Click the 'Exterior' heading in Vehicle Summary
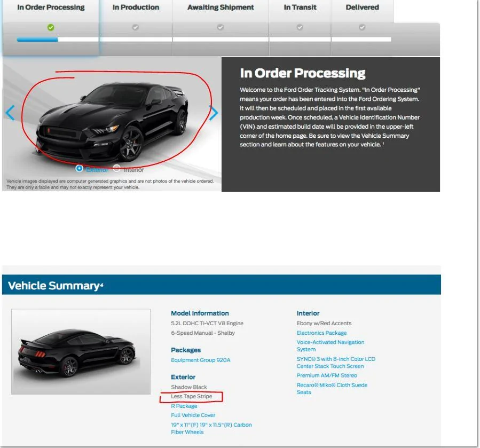 click(x=183, y=377)
